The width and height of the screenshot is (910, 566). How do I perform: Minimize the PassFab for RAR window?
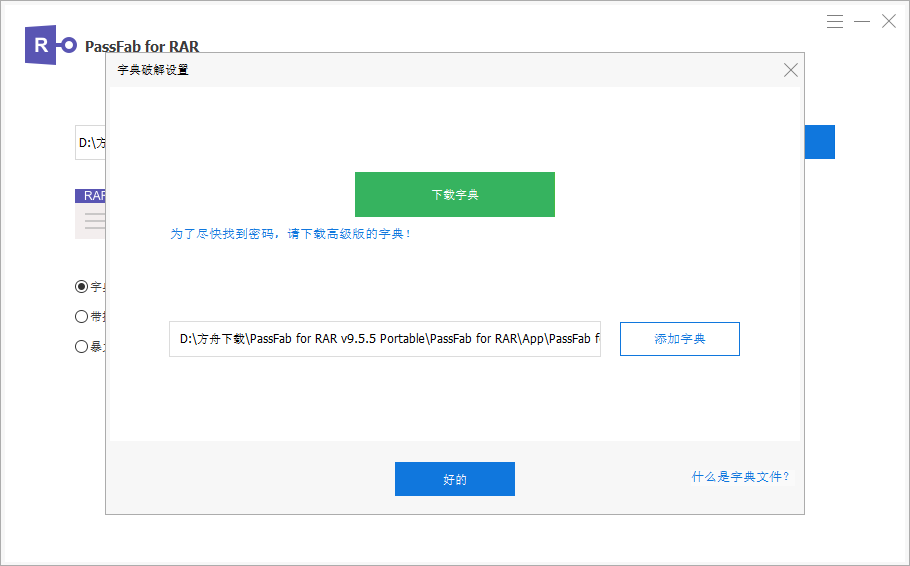[x=862, y=21]
